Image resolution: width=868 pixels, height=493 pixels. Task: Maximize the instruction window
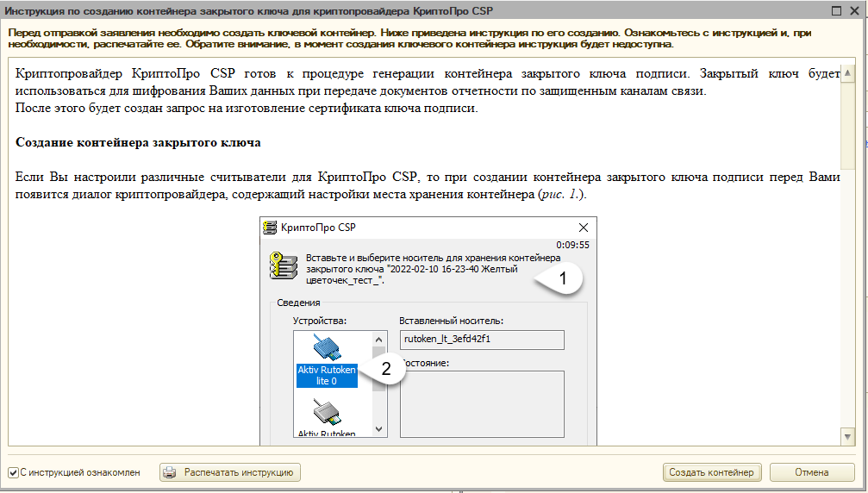(x=835, y=10)
